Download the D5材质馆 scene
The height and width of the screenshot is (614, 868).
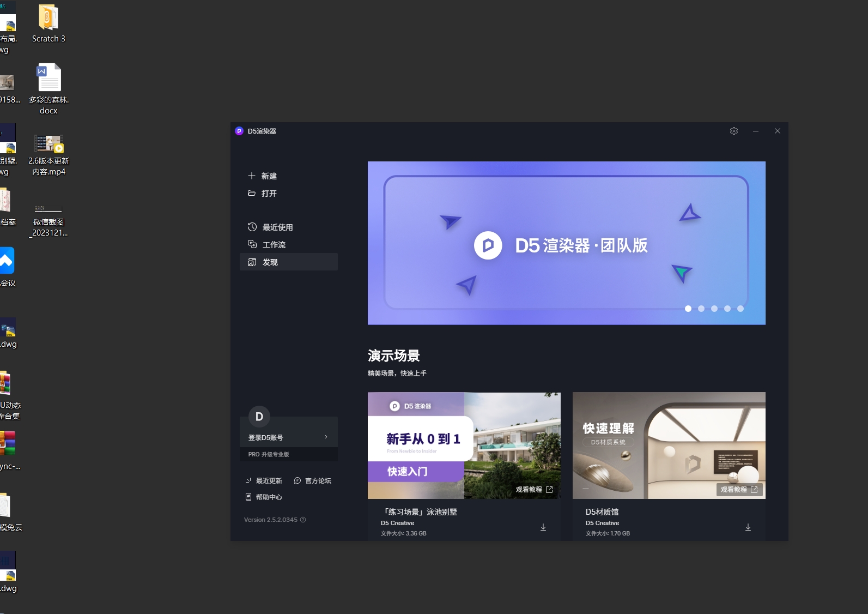point(748,527)
